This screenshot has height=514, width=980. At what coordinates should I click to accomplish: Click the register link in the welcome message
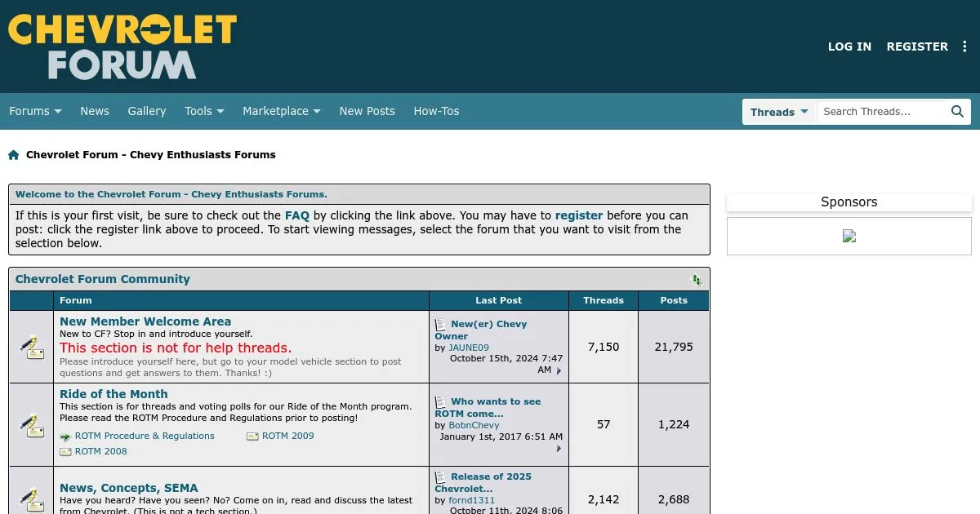click(579, 216)
